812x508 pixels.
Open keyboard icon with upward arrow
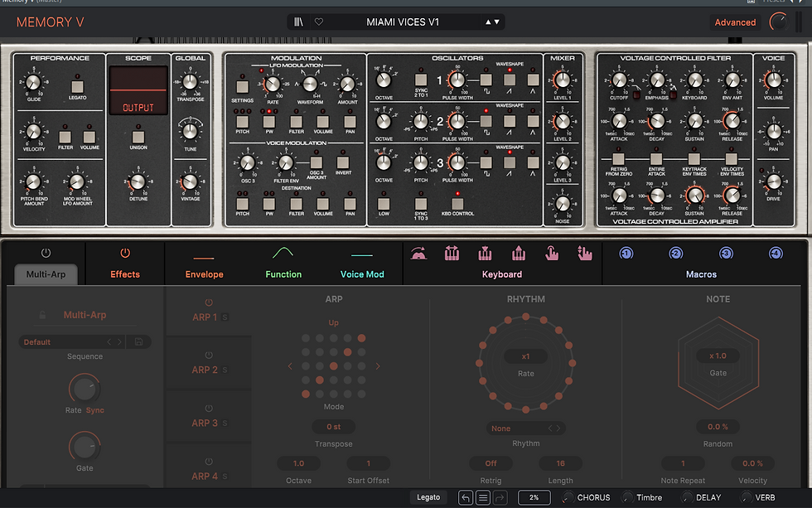519,254
